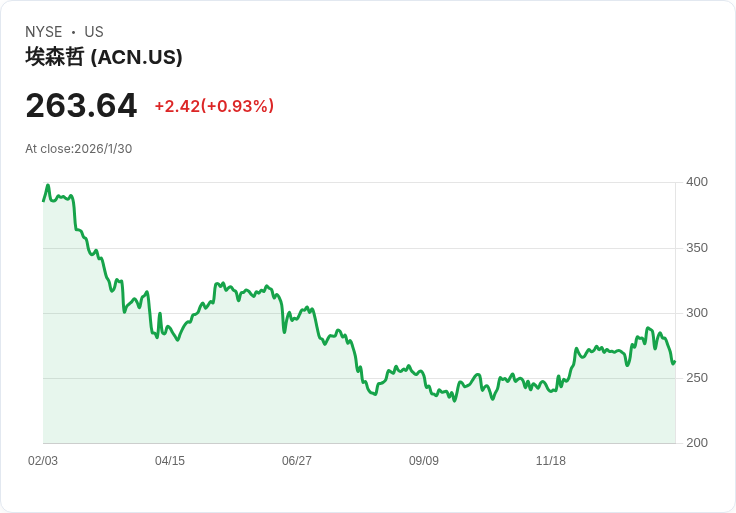Image resolution: width=736 pixels, height=513 pixels.
Task: Open the 埃森哲 (ACN.US) stock title
Action: tap(104, 57)
